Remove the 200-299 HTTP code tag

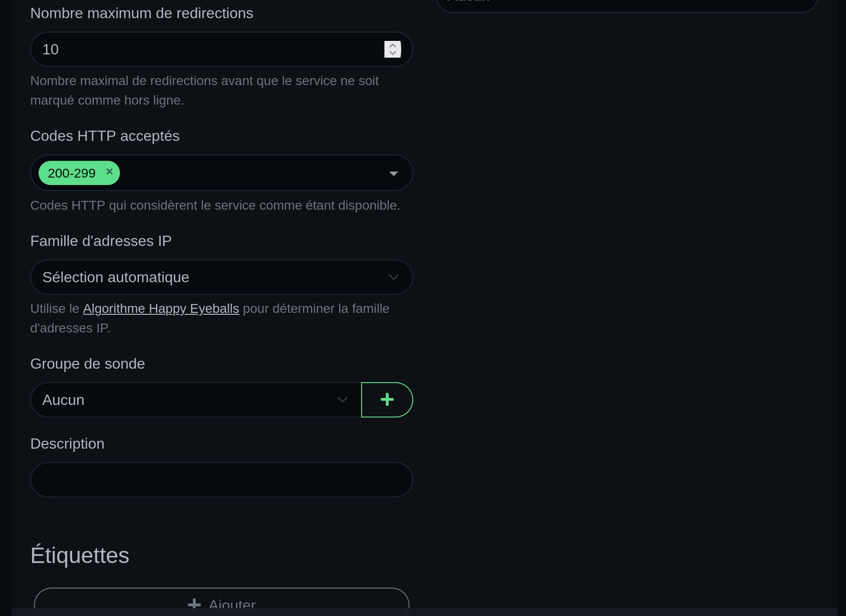coord(110,172)
